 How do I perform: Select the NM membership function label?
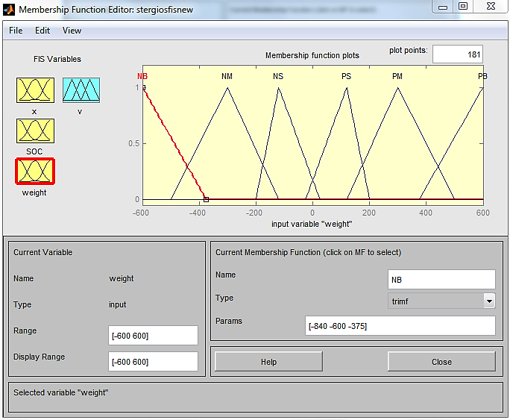click(227, 76)
